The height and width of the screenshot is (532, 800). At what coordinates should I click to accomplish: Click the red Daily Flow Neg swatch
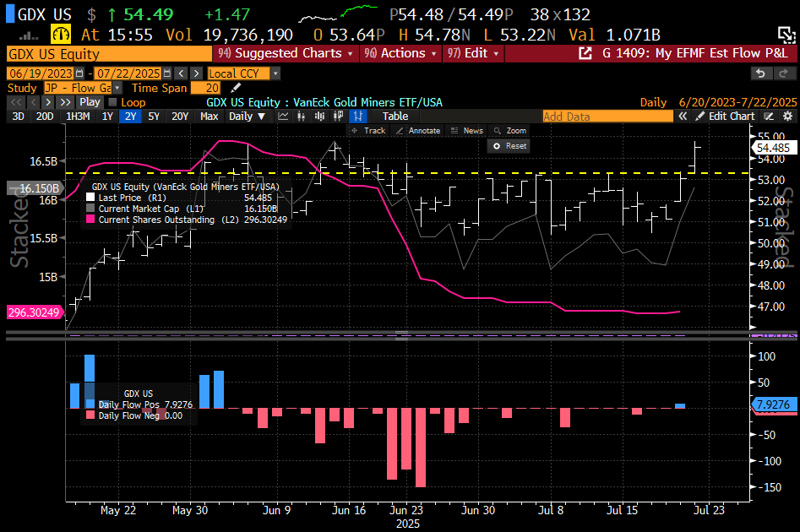(x=90, y=415)
